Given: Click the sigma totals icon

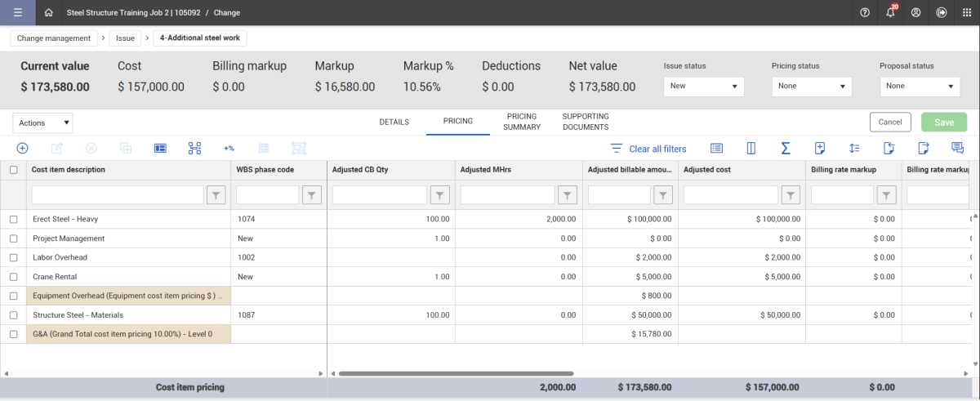Looking at the screenshot, I should pyautogui.click(x=785, y=148).
